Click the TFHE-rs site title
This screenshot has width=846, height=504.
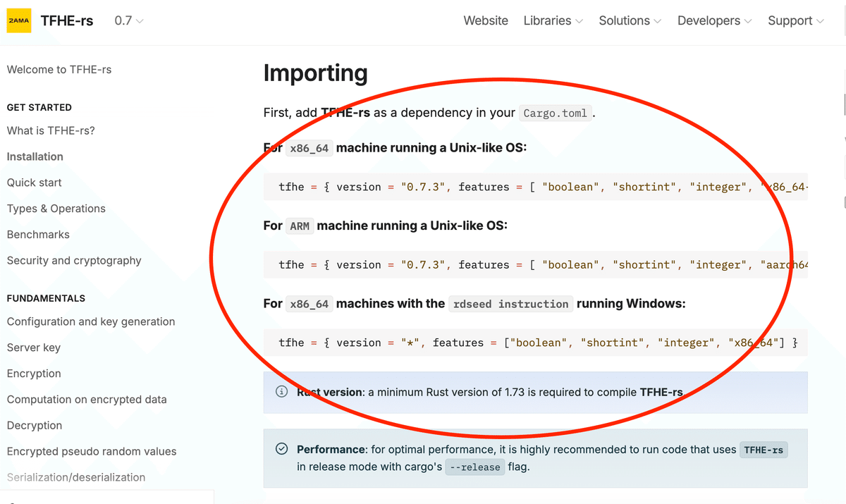[68, 21]
